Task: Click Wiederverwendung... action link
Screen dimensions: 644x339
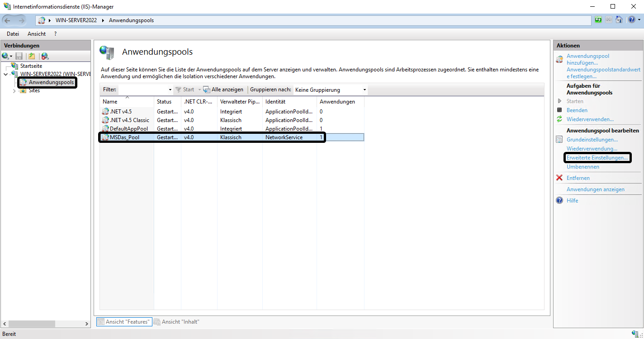Action: 592,149
